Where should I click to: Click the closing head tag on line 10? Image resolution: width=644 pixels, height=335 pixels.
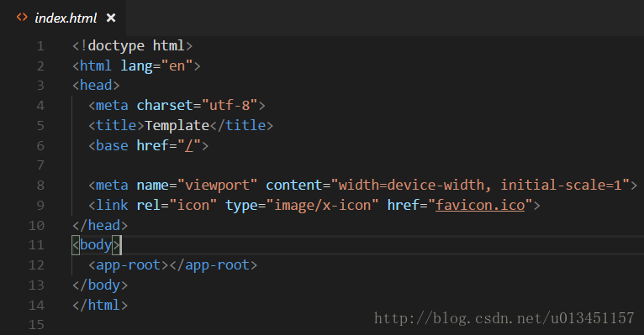click(x=100, y=226)
